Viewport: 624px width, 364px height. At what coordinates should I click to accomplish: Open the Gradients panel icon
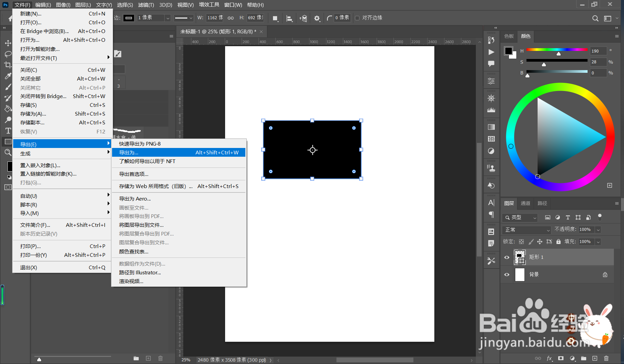pos(491,127)
